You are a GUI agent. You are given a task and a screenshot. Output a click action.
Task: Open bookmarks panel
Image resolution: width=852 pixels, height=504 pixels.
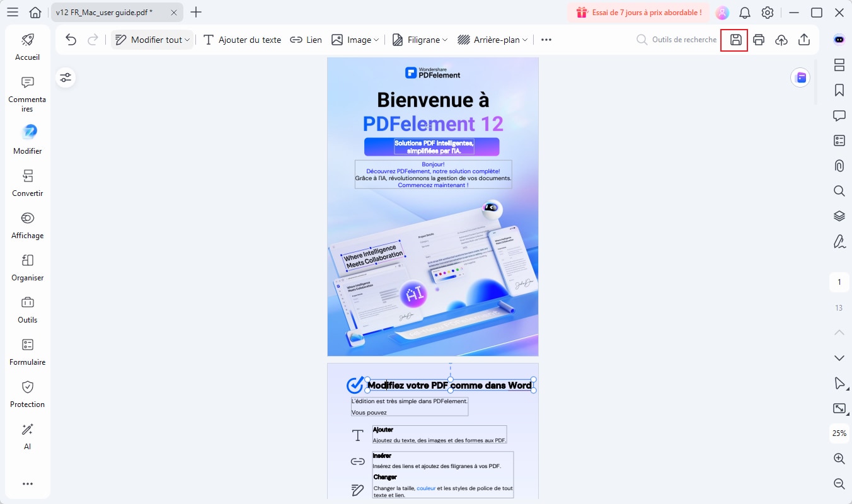839,90
